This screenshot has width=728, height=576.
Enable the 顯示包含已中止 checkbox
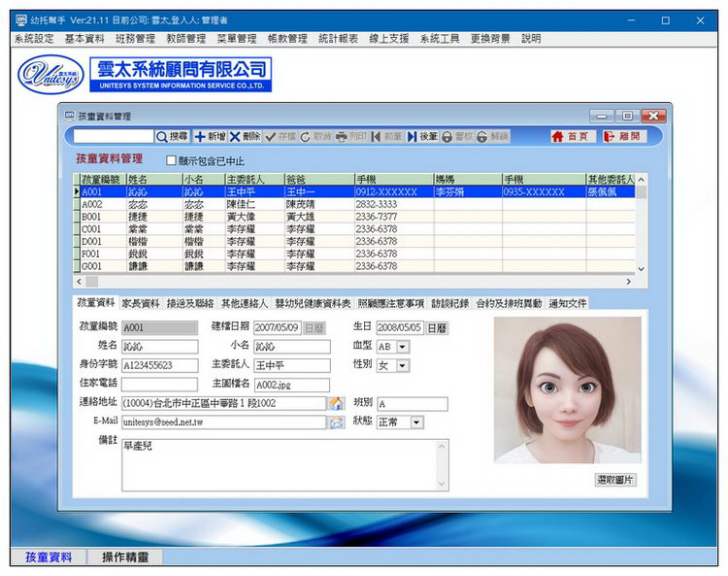click(x=172, y=160)
